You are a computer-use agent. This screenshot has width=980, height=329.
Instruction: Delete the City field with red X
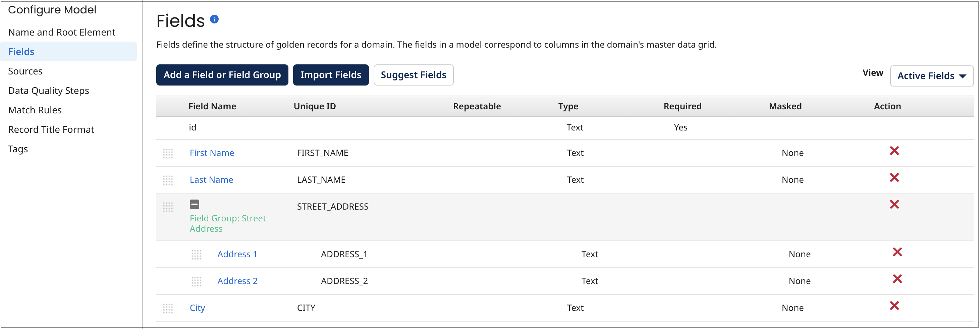pos(895,306)
